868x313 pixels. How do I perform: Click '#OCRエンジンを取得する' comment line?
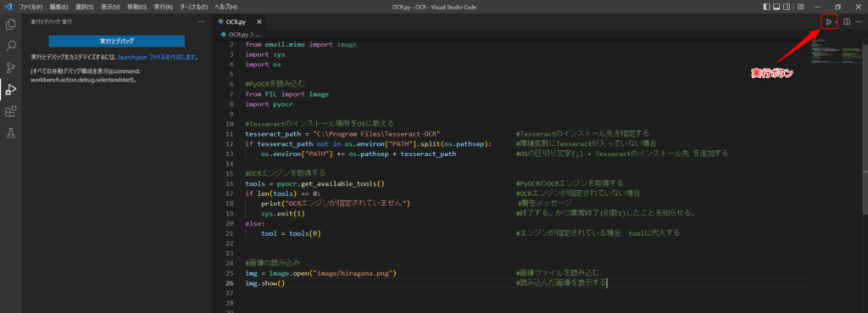tap(285, 173)
